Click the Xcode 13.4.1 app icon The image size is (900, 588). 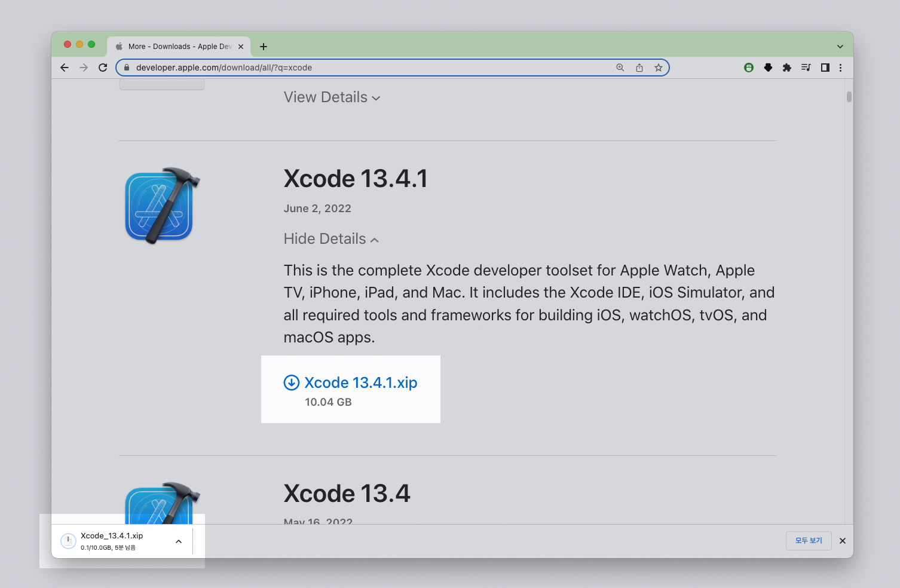pyautogui.click(x=162, y=206)
